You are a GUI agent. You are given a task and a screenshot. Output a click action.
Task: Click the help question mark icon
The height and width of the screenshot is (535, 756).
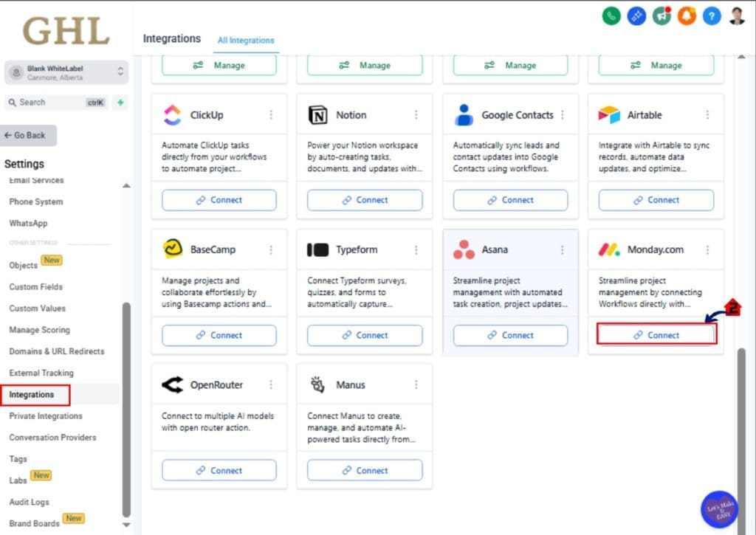[x=712, y=15]
